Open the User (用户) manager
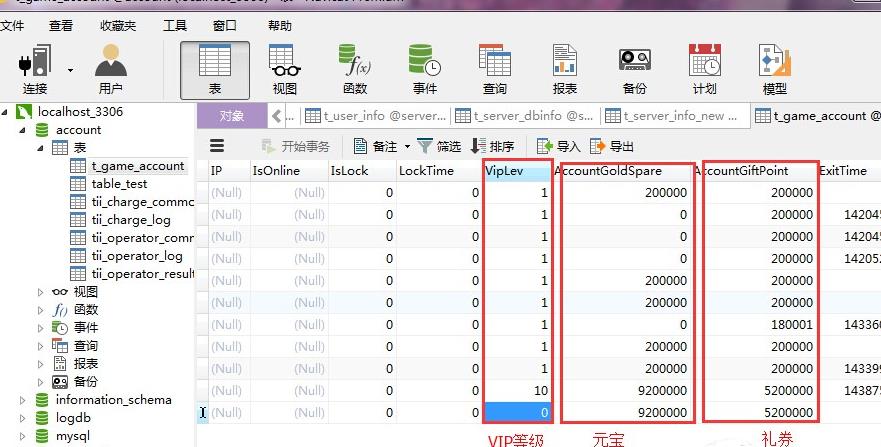This screenshot has height=447, width=881. click(x=111, y=70)
